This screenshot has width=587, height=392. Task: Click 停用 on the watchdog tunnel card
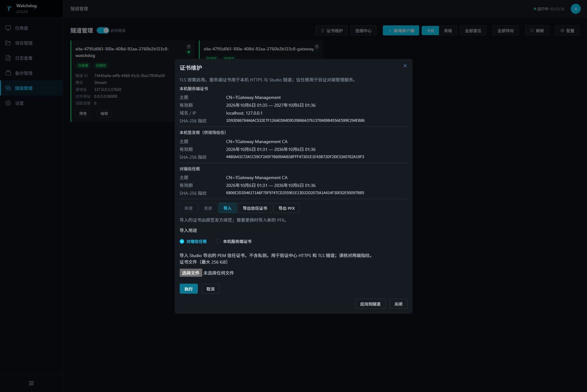[x=83, y=114]
